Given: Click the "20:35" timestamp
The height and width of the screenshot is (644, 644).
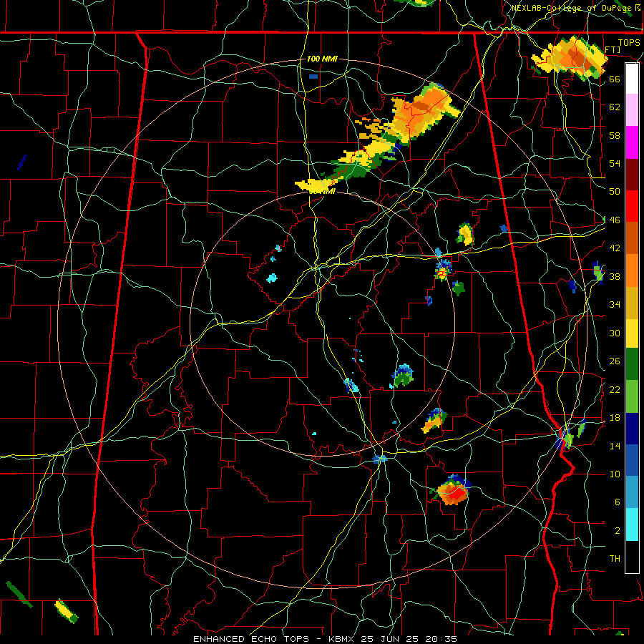Looking at the screenshot, I should [441, 639].
